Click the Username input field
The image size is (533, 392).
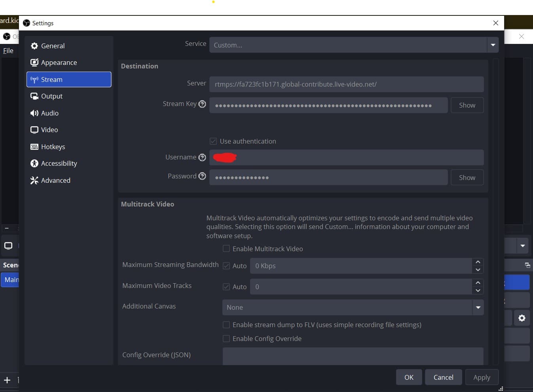tap(347, 157)
